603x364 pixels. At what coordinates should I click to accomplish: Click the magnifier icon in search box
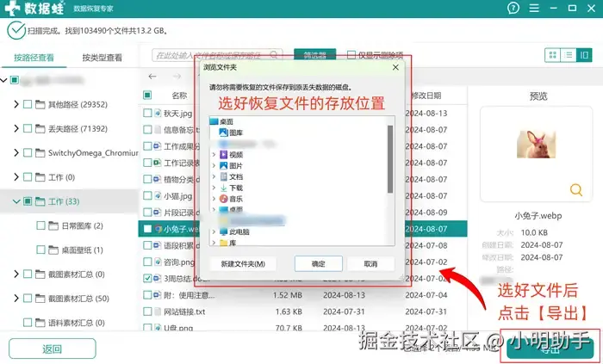tap(274, 55)
